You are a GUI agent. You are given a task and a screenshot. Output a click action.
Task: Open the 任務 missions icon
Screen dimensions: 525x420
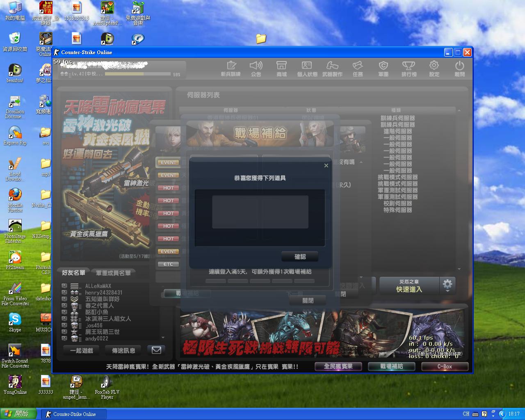pos(358,68)
